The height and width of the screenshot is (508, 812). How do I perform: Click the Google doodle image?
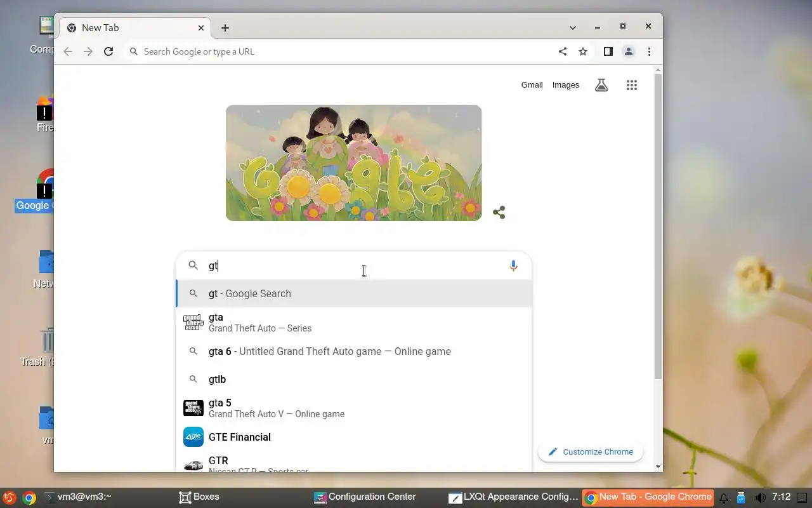[x=353, y=163]
